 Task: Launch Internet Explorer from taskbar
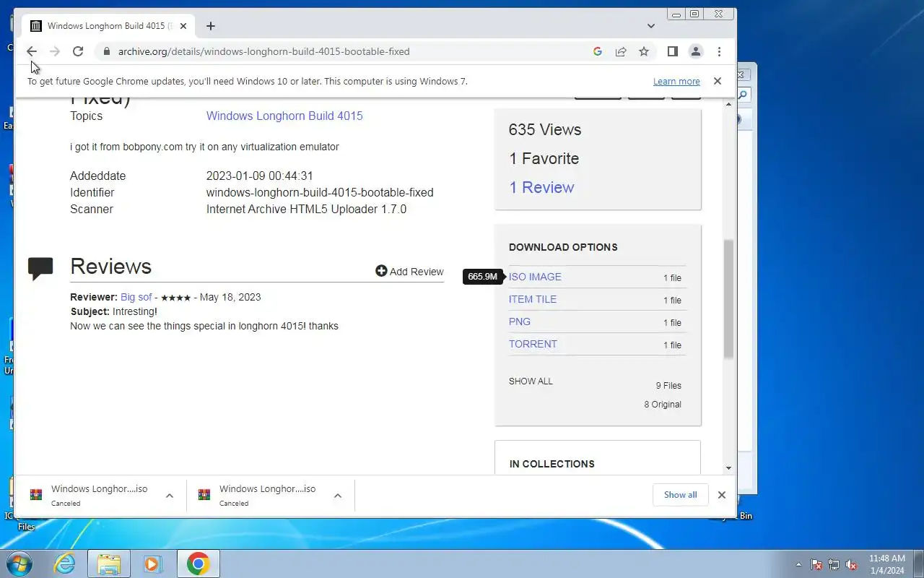click(65, 564)
